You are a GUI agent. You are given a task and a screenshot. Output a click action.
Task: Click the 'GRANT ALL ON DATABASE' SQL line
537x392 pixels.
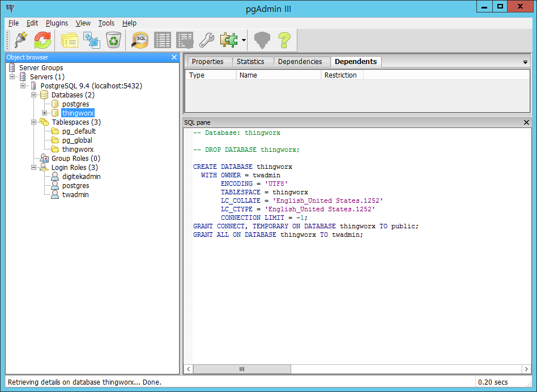pos(278,235)
